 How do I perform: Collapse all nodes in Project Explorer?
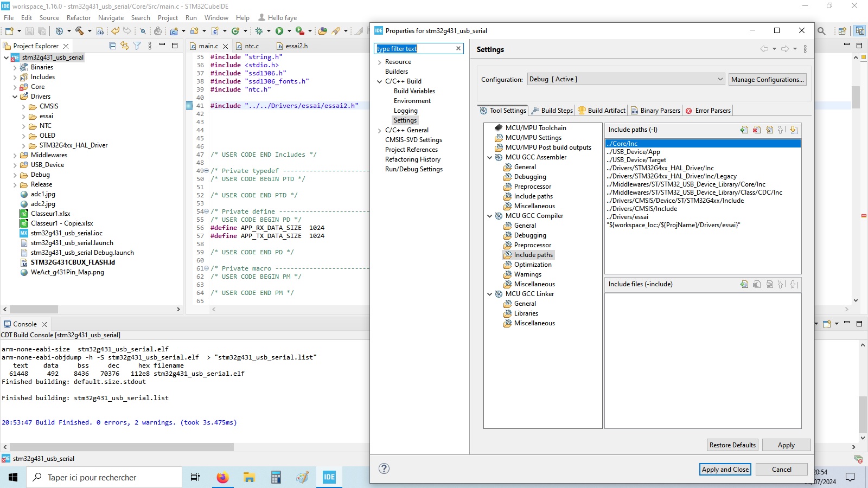click(x=112, y=46)
